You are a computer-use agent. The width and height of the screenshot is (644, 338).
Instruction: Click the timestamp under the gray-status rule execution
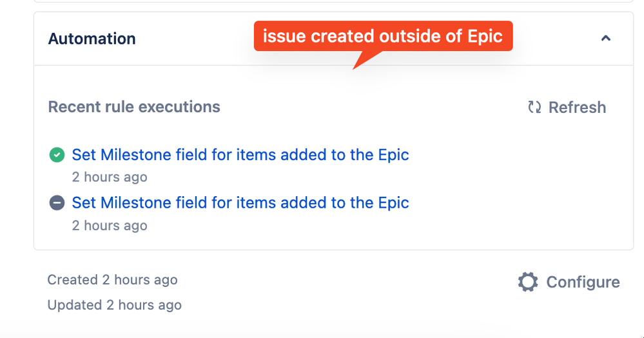click(110, 225)
